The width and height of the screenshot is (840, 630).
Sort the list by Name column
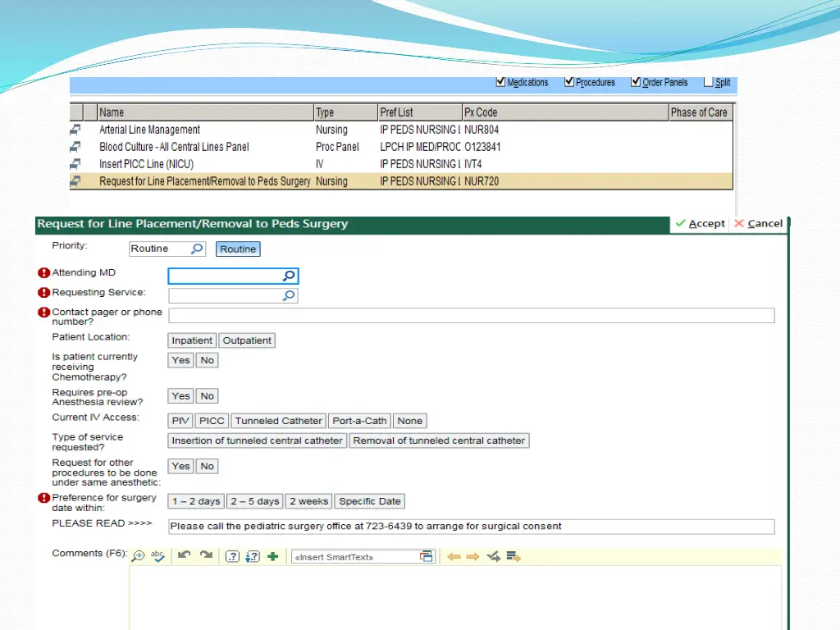pos(205,112)
